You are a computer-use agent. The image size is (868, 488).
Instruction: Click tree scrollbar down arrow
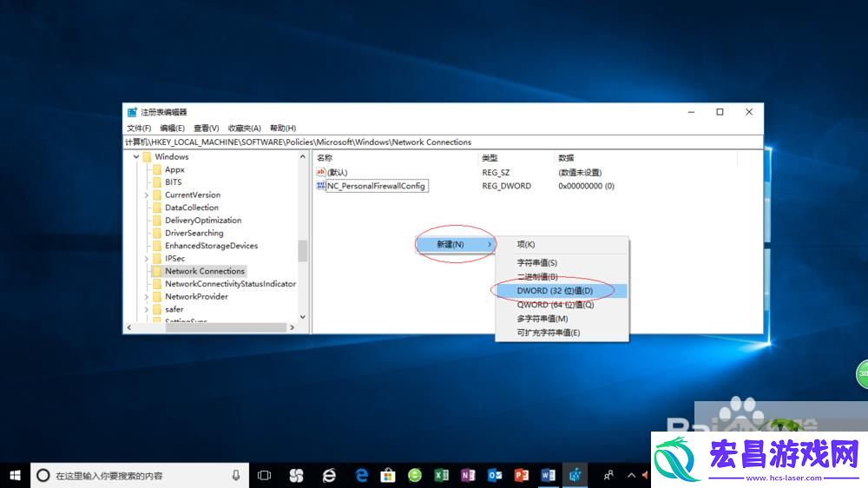tap(302, 317)
